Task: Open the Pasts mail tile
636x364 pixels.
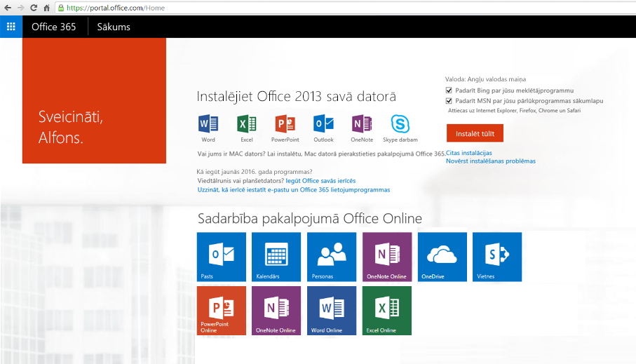Action: click(222, 257)
